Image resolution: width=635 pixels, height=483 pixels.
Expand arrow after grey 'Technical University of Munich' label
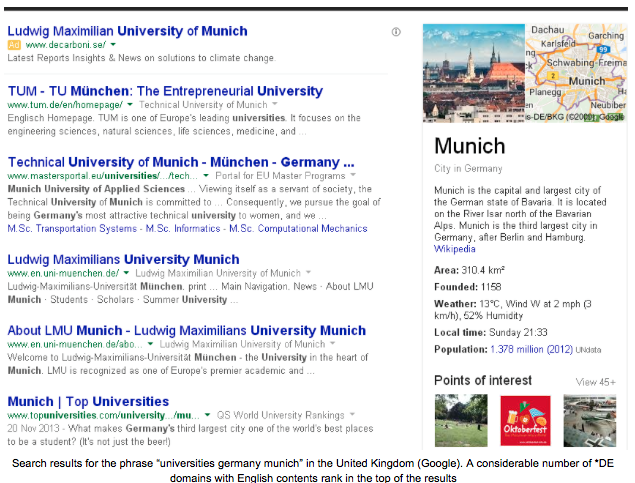(275, 104)
